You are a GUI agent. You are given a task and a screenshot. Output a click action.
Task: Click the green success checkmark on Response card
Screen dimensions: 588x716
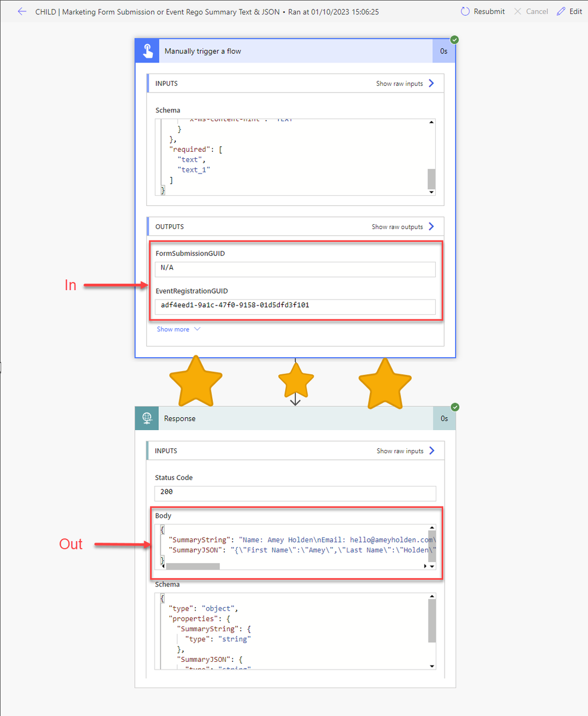(455, 407)
